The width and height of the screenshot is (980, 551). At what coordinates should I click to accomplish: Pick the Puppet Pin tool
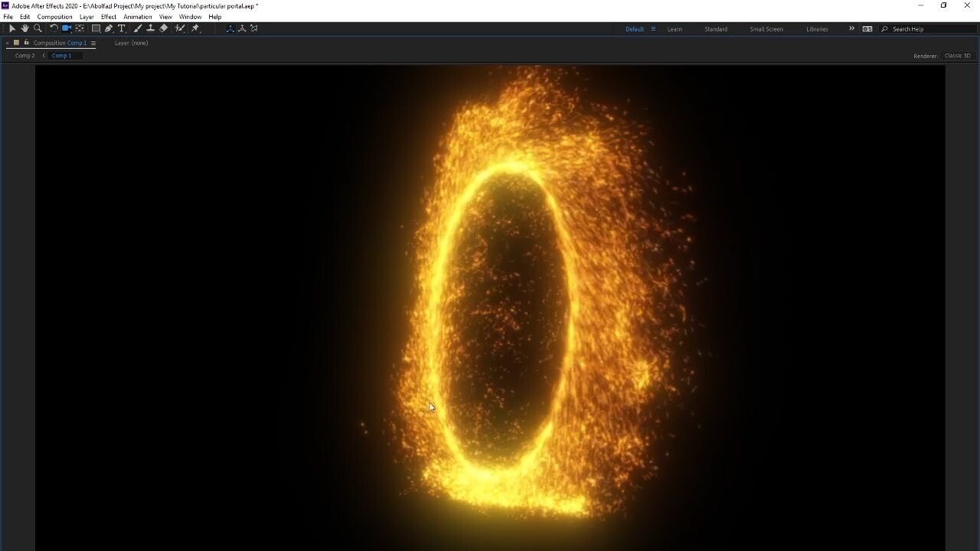pyautogui.click(x=194, y=28)
